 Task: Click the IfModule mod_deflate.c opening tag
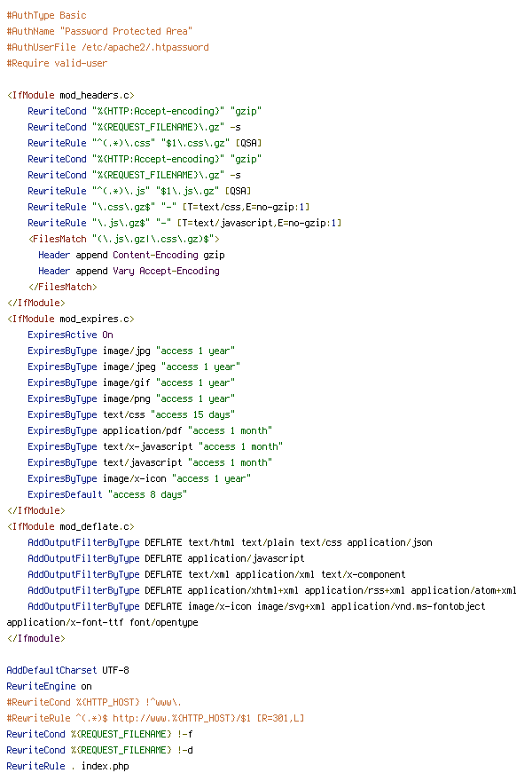pos(71,526)
